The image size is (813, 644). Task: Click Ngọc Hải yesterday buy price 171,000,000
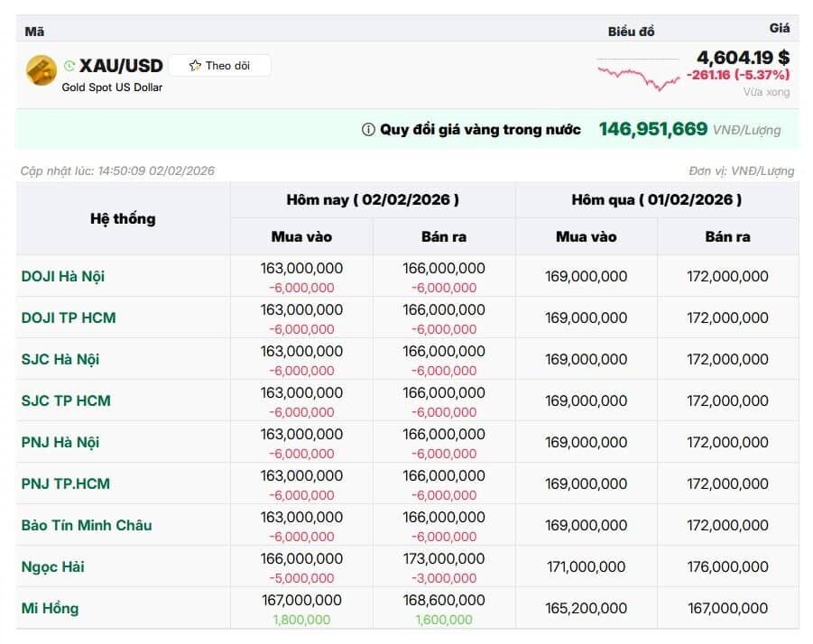(586, 566)
